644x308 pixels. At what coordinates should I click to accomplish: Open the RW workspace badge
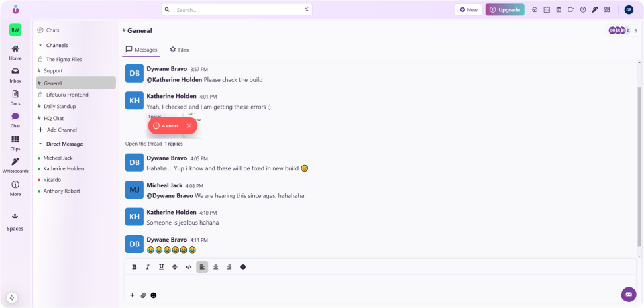point(15,30)
